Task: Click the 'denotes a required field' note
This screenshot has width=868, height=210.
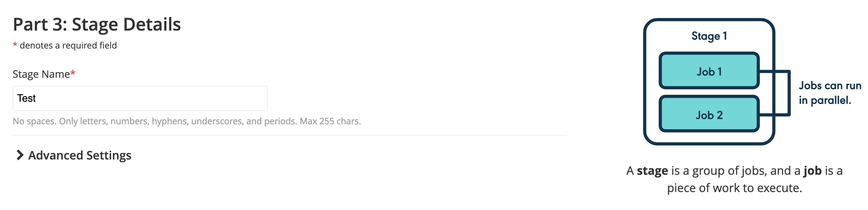Action: coord(68,45)
